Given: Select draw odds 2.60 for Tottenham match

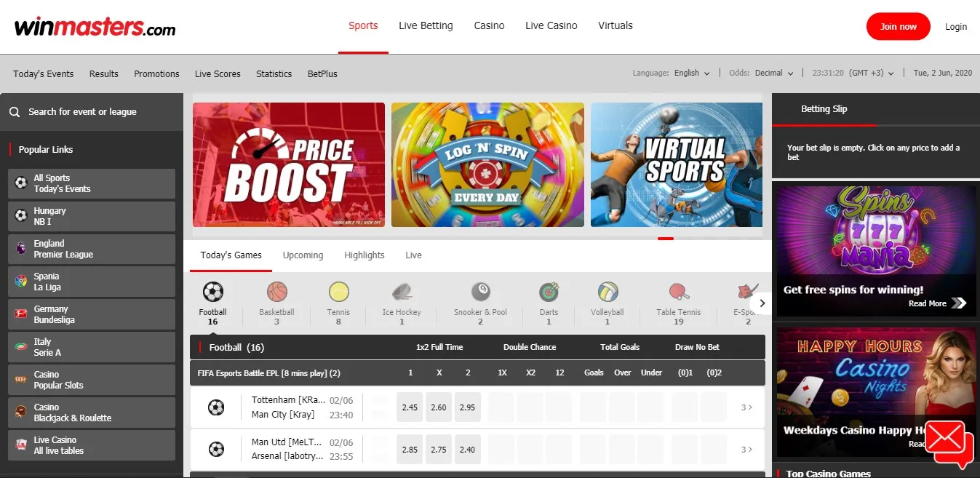Looking at the screenshot, I should pos(439,407).
